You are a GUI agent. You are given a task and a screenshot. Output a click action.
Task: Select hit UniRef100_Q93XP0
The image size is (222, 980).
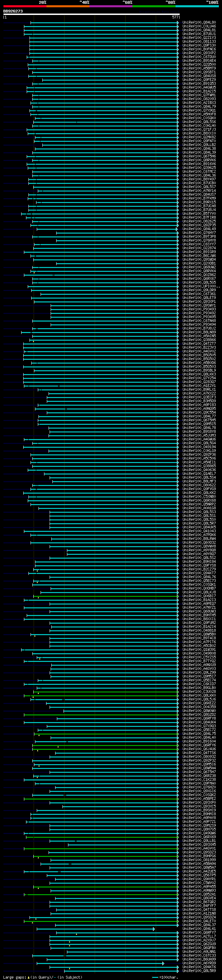point(199,803)
